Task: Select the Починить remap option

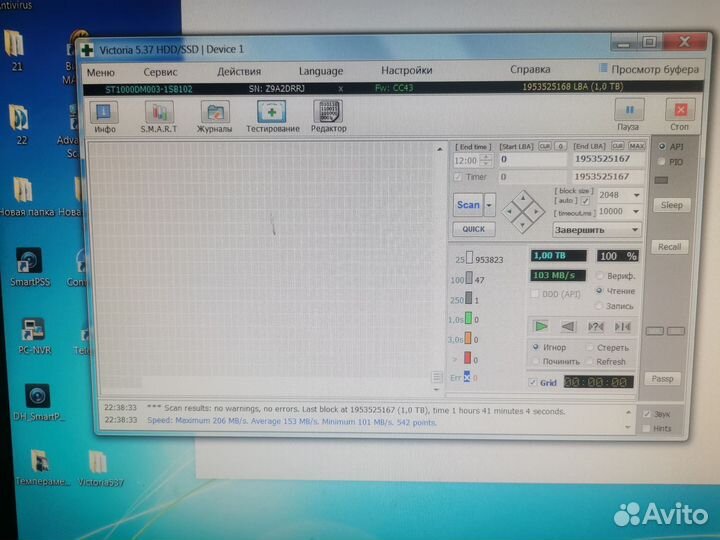Action: 535,361
